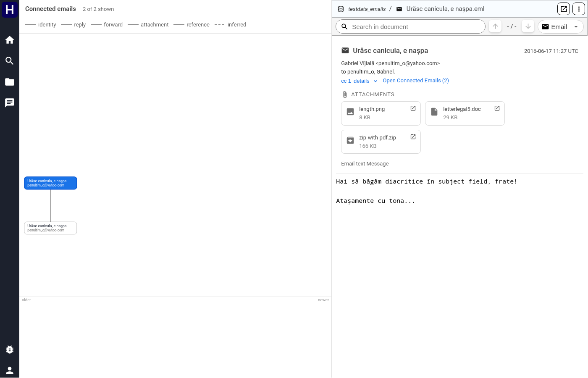This screenshot has height=378, width=588.
Task: Click the date 2016-06-17 11:27 UTC
Action: (x=551, y=51)
